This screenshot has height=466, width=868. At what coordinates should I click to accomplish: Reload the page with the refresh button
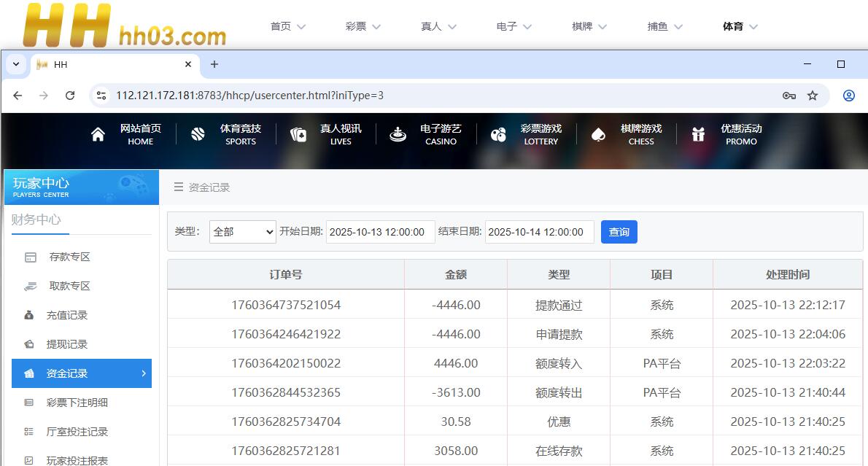[70, 96]
